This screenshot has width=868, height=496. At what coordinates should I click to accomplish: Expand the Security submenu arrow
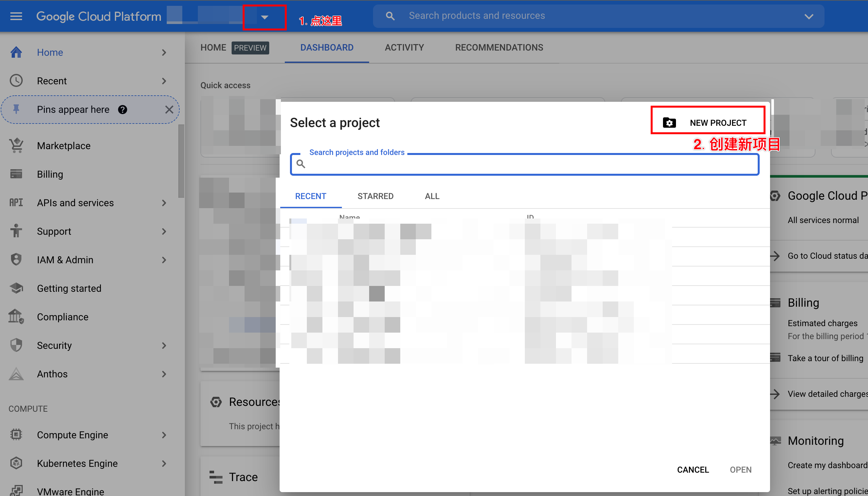(x=164, y=346)
